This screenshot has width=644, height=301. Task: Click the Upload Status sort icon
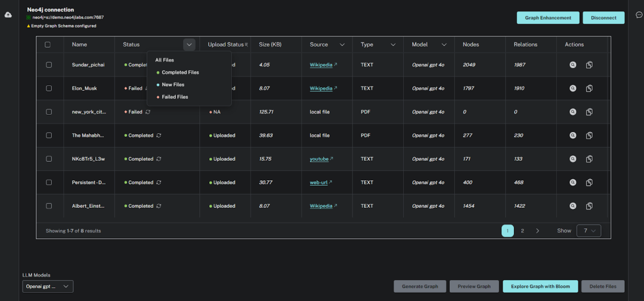point(246,45)
